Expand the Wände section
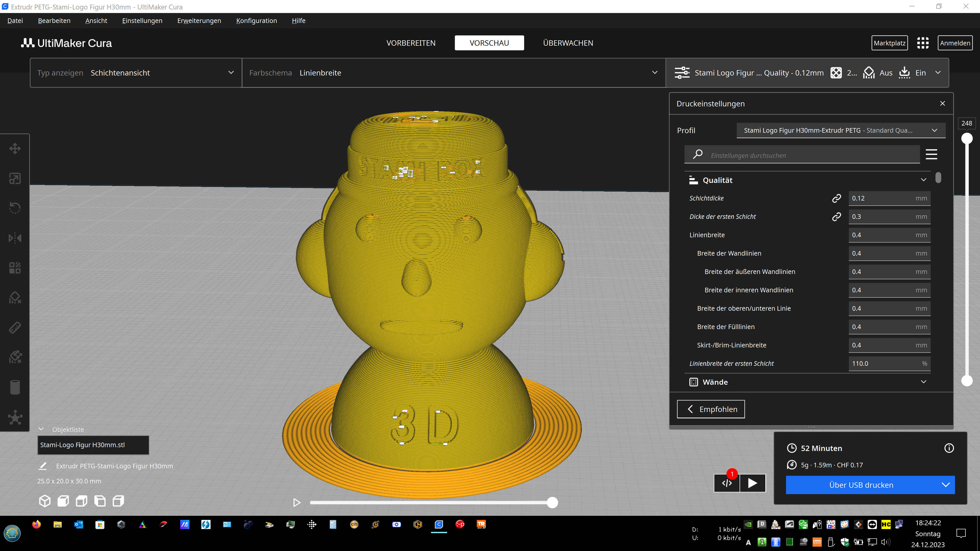 [x=924, y=382]
